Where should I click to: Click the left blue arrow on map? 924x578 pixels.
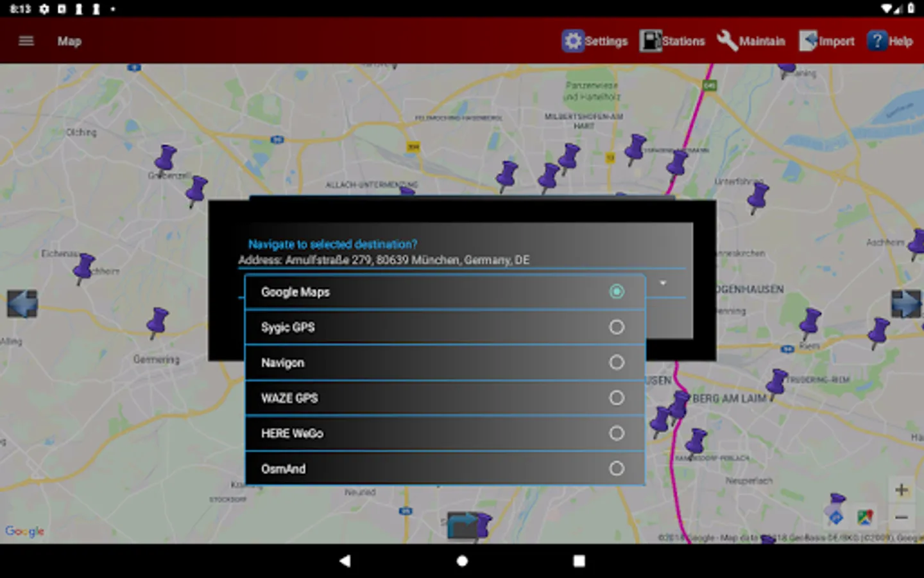pos(22,303)
